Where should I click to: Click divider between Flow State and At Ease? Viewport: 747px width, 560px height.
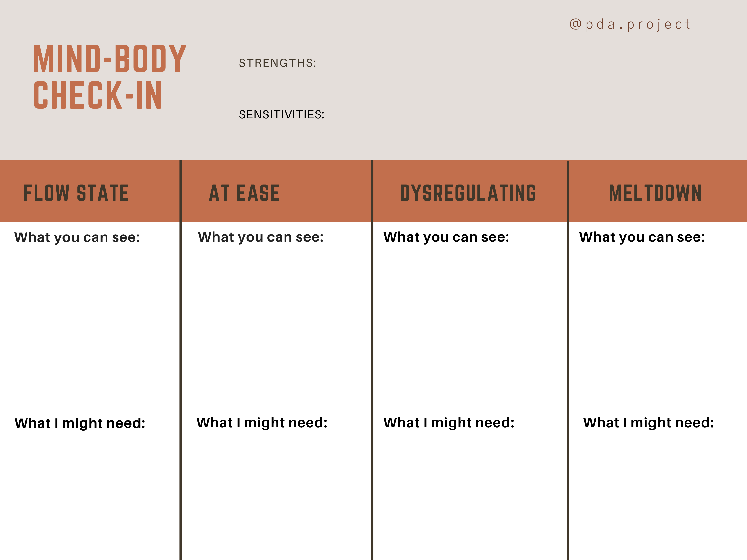[181, 338]
